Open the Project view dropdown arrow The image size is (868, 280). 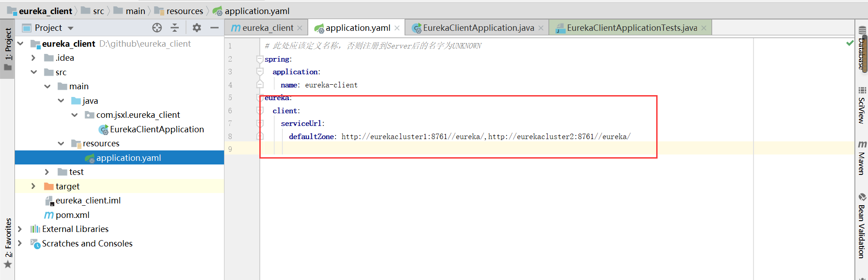click(x=71, y=28)
